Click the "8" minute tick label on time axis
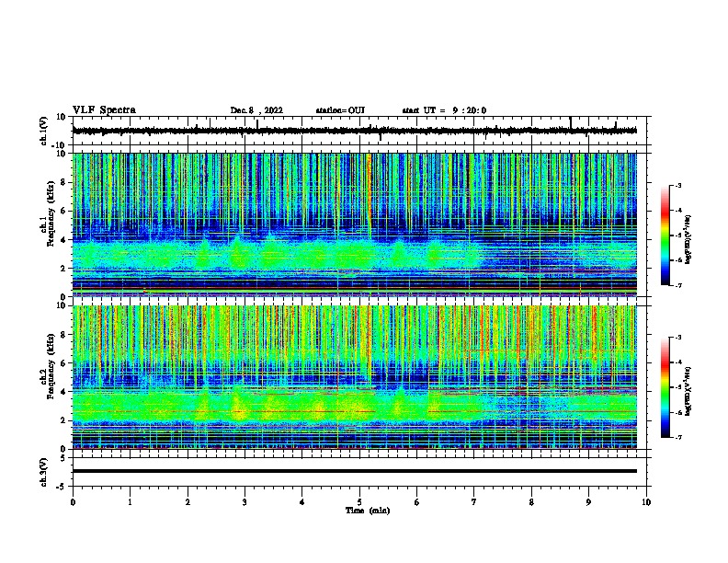This screenshot has height=563, width=728. pyautogui.click(x=531, y=502)
